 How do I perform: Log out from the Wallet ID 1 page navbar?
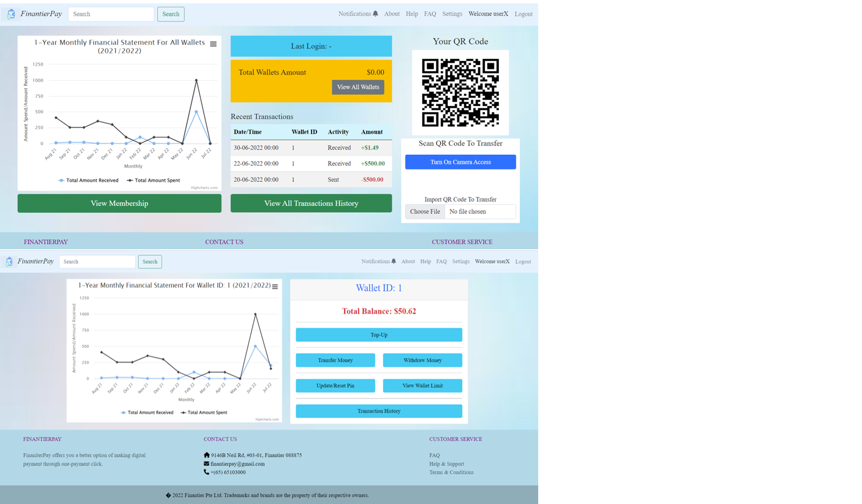click(523, 262)
